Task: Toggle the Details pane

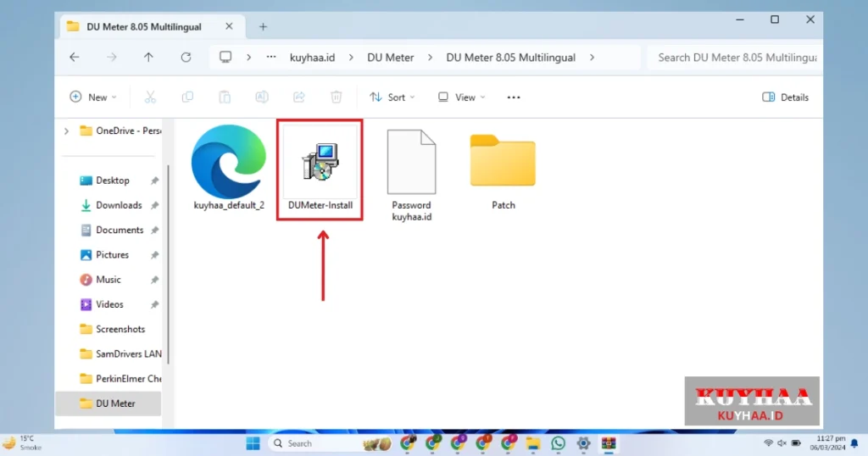Action: pos(786,97)
